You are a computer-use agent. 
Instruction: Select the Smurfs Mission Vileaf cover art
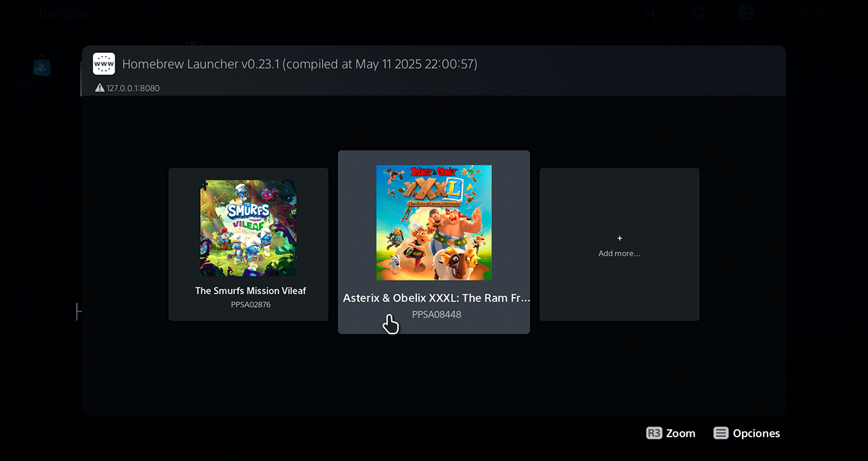[248, 228]
